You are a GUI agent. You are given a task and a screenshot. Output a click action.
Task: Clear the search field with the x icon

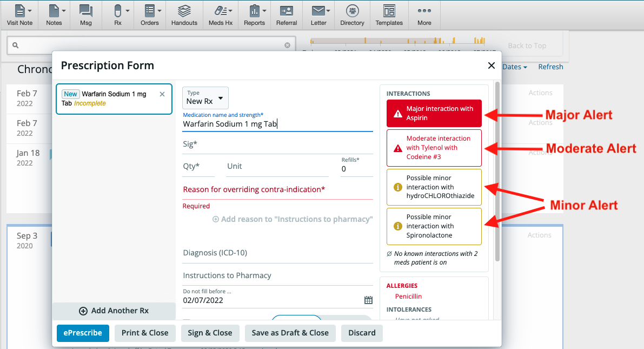tap(288, 45)
